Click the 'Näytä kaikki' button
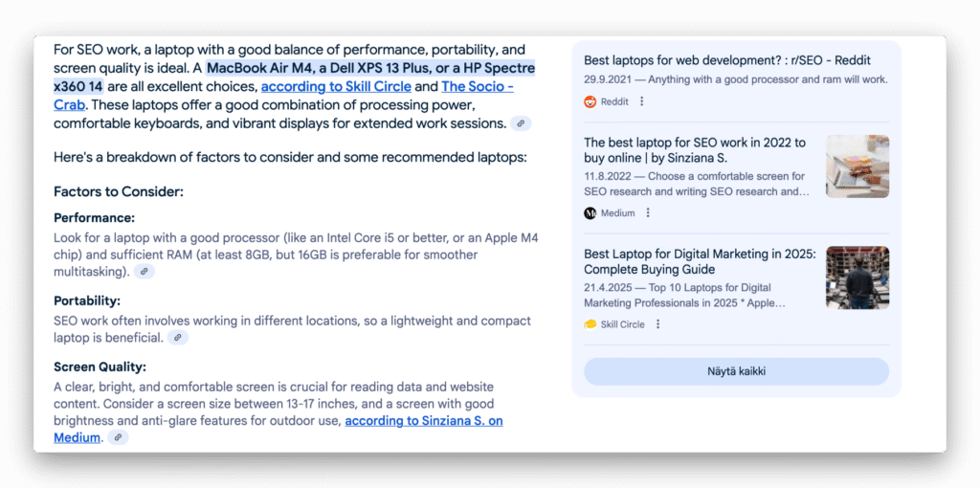Screen dimensions: 980x488 736,372
